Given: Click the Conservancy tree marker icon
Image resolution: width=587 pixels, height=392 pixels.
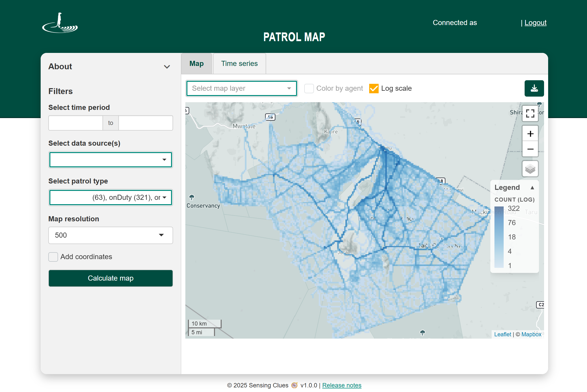Looking at the screenshot, I should (x=192, y=197).
